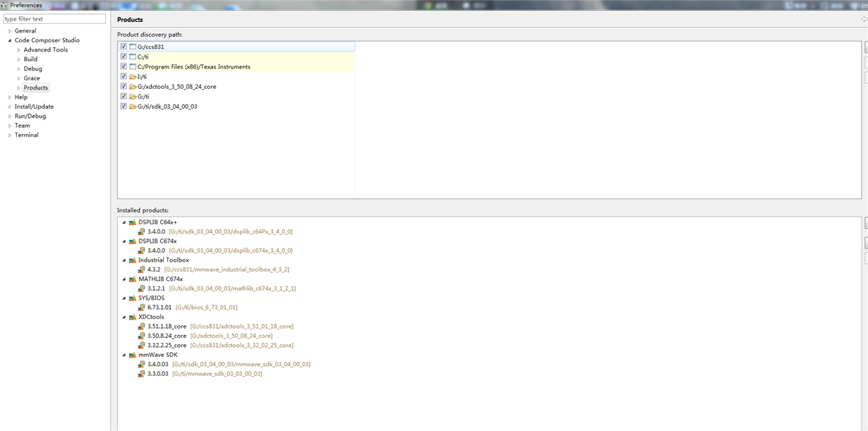Click the Industrial Toolbox product icon
Screen dimensions: 868x431
(x=133, y=260)
